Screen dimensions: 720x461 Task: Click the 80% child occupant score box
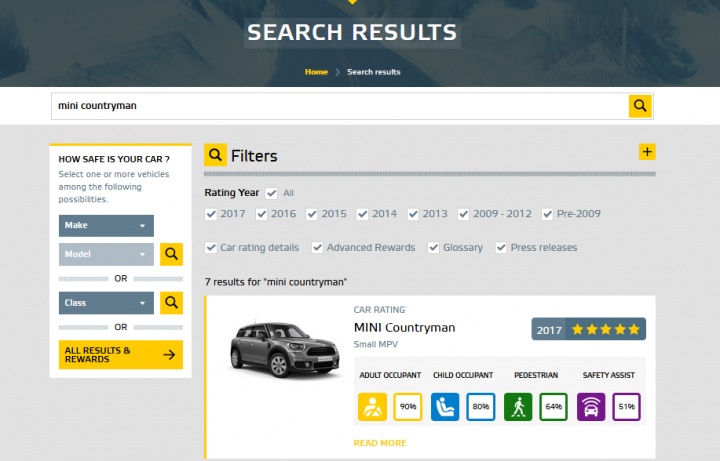click(x=481, y=407)
